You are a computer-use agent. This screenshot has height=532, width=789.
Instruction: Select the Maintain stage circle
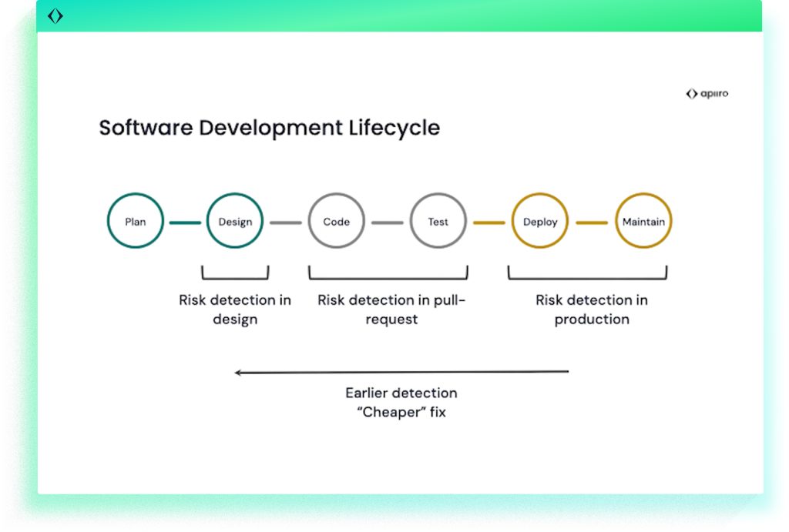tap(643, 222)
